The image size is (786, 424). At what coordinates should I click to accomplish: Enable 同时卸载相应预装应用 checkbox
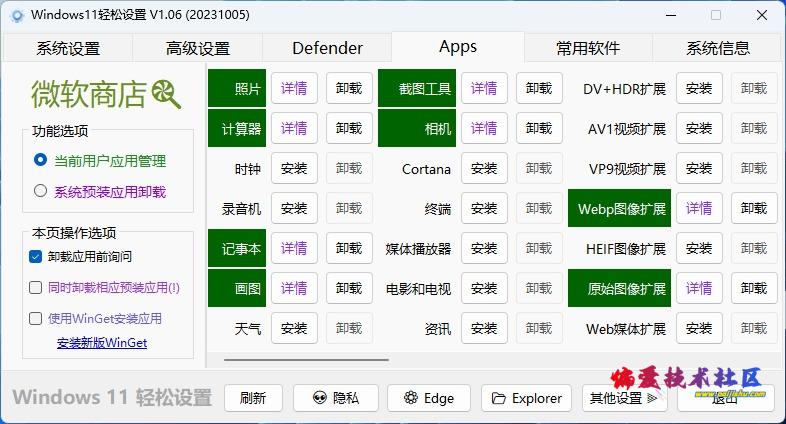pos(36,288)
